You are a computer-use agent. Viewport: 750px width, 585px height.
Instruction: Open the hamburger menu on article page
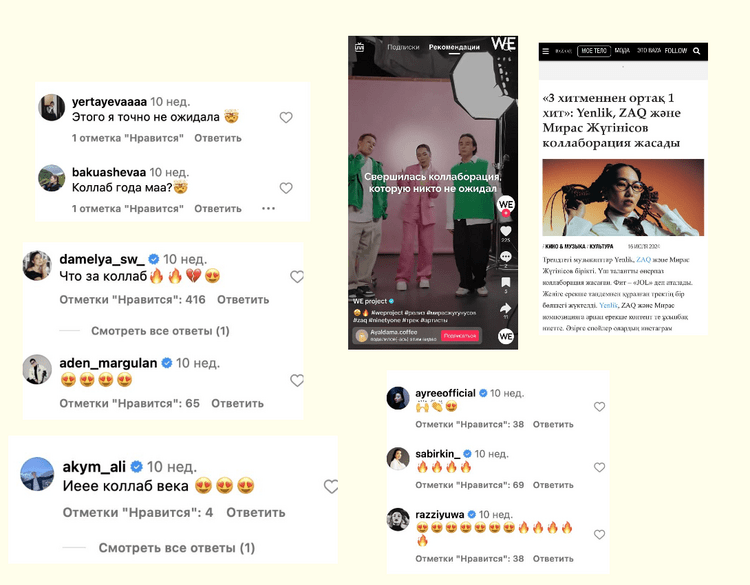[x=546, y=51]
